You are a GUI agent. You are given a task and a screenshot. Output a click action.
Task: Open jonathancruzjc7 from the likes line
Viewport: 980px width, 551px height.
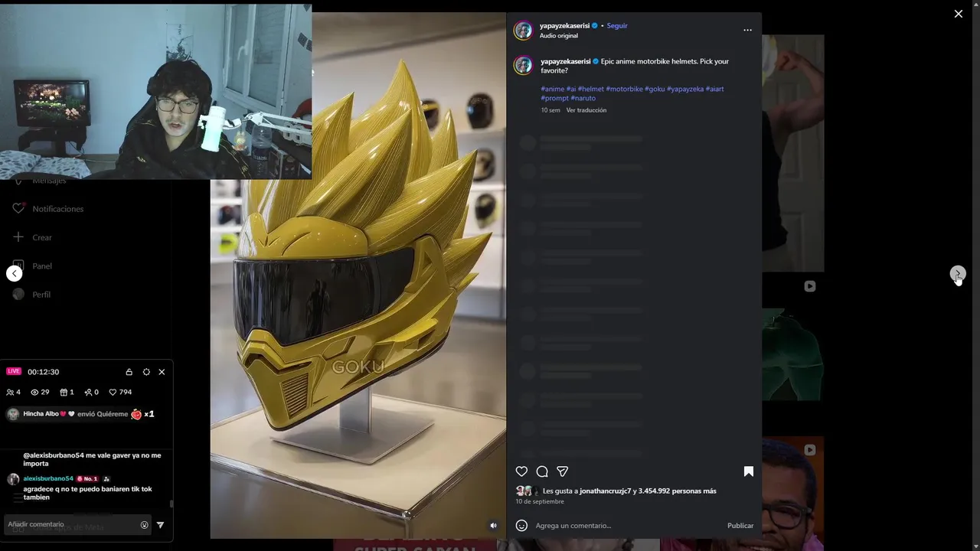click(605, 491)
